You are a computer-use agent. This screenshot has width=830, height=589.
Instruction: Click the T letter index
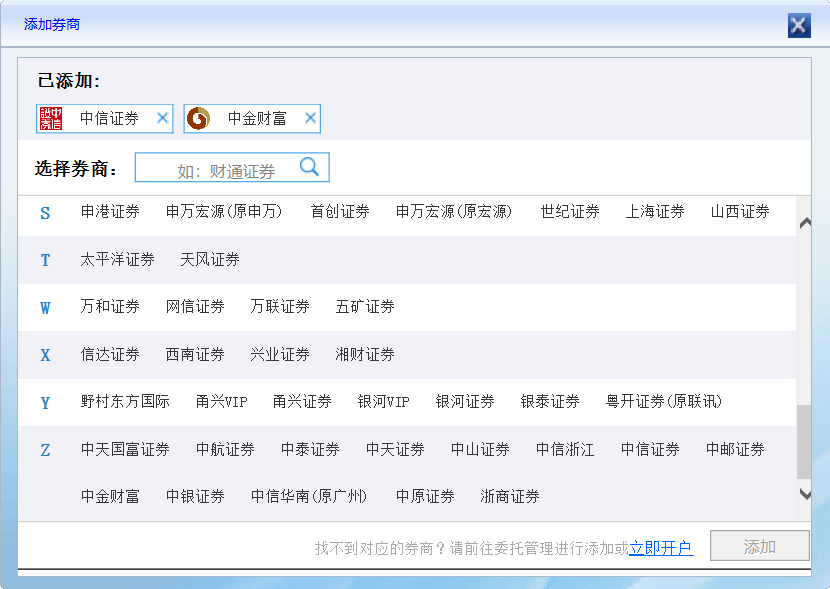46,260
